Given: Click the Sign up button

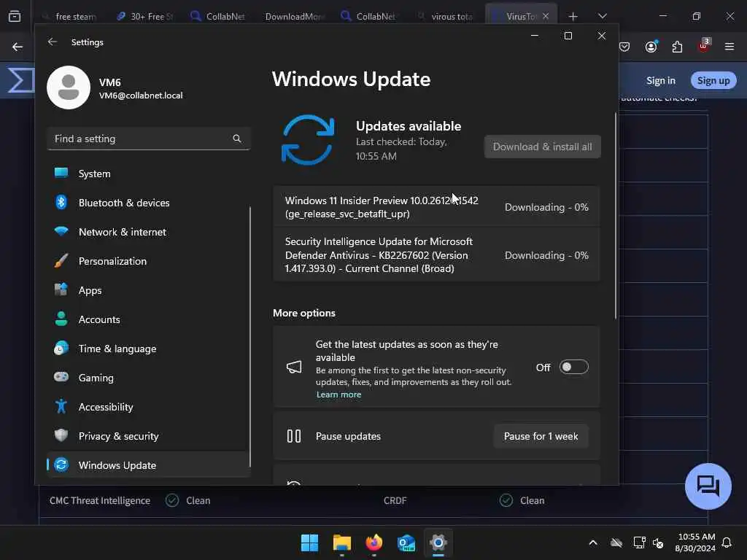Looking at the screenshot, I should coord(713,80).
